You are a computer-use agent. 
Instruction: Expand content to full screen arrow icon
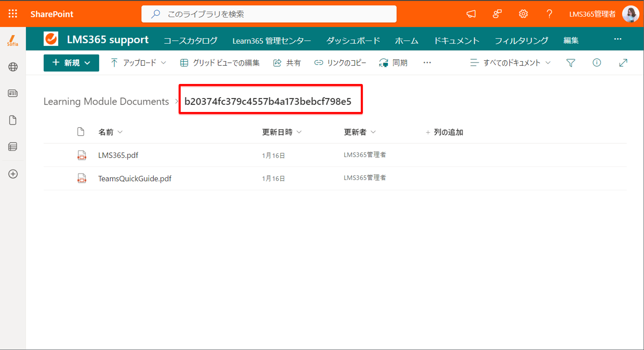point(623,63)
